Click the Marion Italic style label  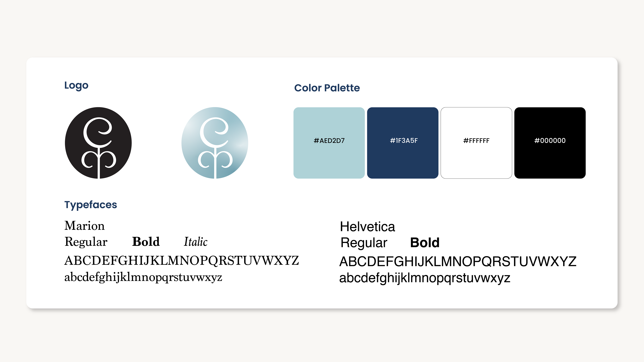point(196,242)
